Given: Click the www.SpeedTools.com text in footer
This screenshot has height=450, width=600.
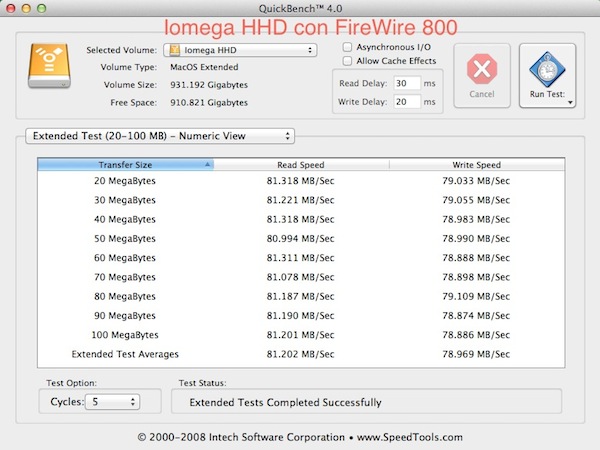Looking at the screenshot, I should click(x=410, y=437).
